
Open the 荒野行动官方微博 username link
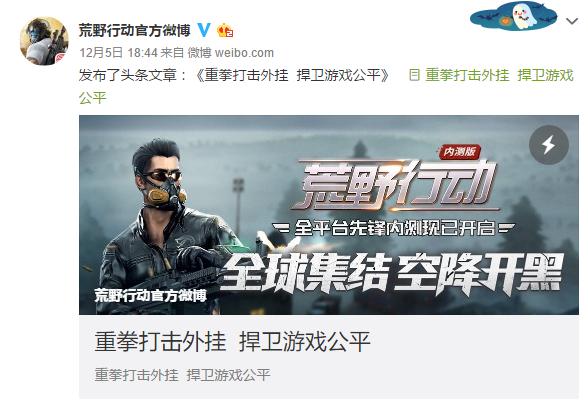click(x=135, y=30)
